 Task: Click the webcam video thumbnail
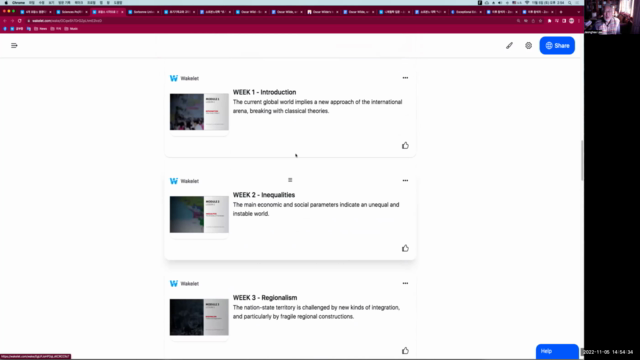pos(612,17)
